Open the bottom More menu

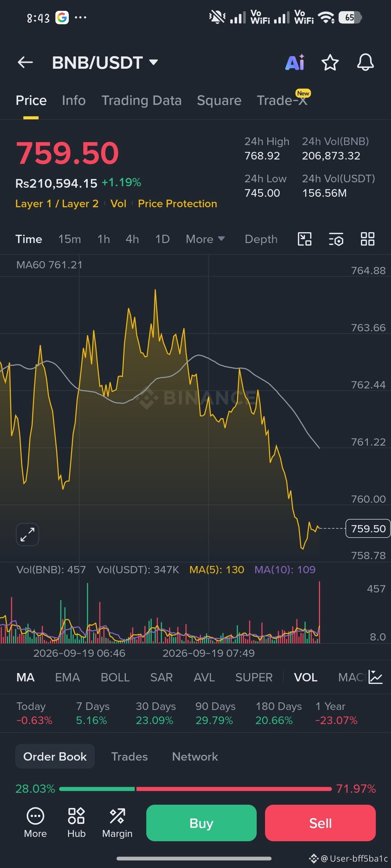pos(35,823)
